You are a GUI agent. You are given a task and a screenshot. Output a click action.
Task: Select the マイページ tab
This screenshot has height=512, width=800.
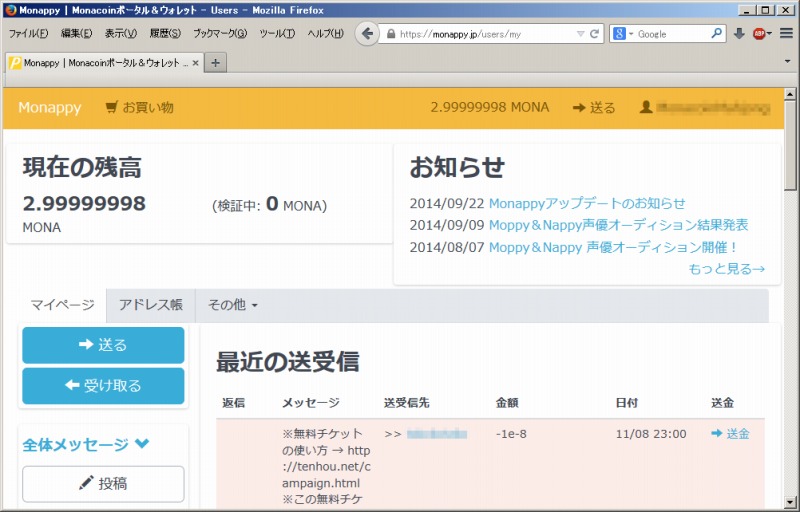(x=62, y=305)
